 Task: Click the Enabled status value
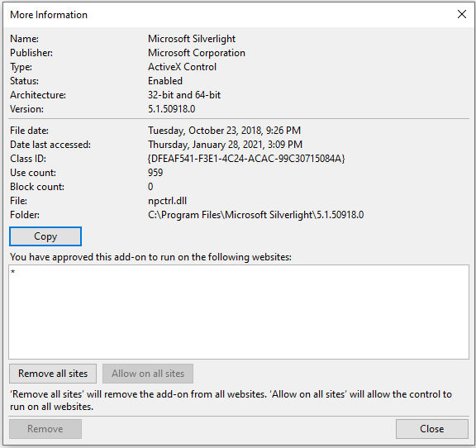click(x=165, y=81)
